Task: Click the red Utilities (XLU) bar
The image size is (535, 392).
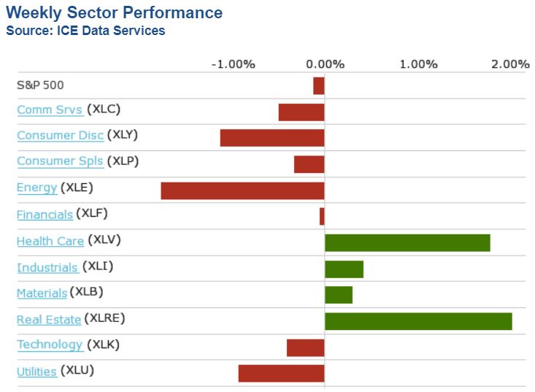Action: click(x=281, y=373)
